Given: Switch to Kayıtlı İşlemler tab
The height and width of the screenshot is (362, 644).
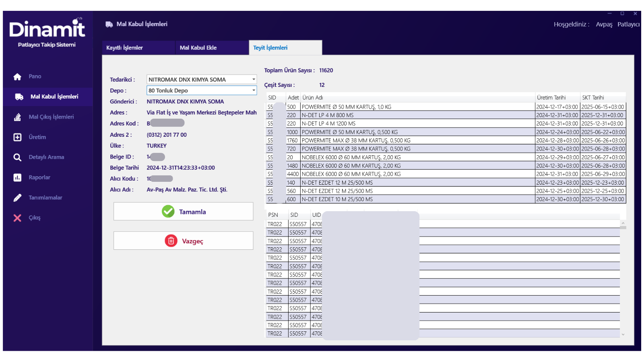Looking at the screenshot, I should (138, 47).
